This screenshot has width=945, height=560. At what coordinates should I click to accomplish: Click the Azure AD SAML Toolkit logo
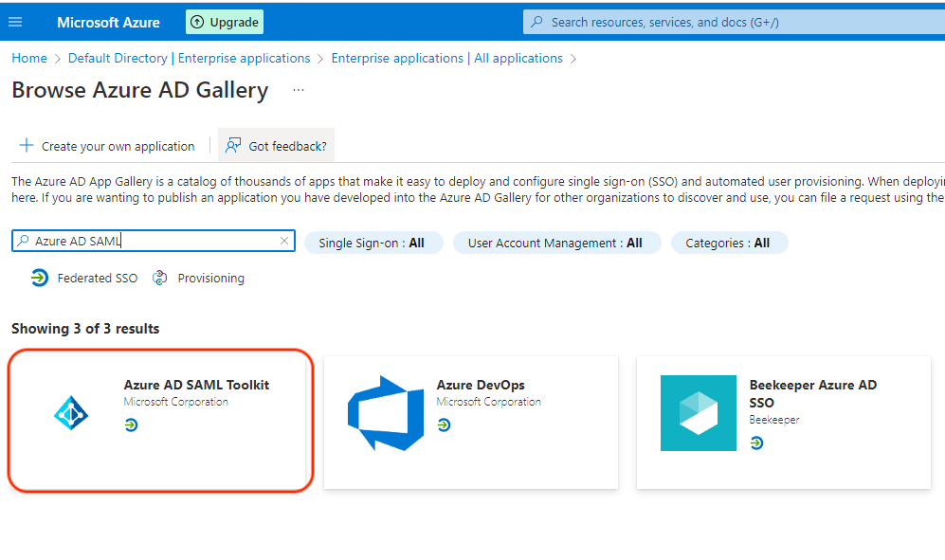click(x=71, y=413)
